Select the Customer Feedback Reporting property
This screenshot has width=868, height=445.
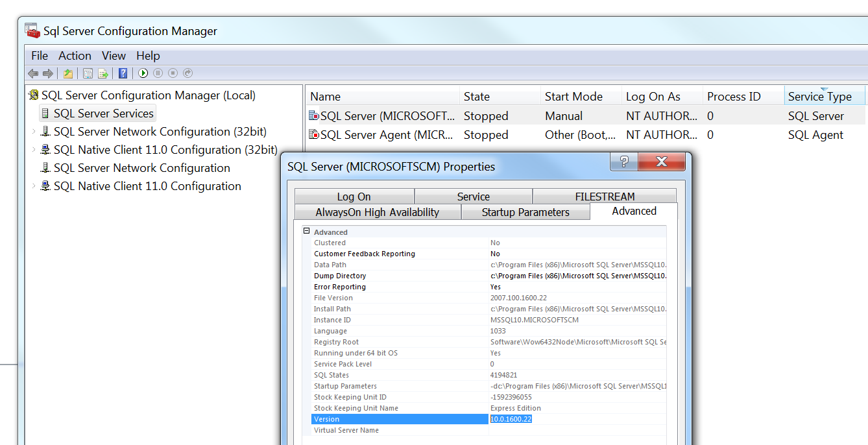tap(364, 254)
